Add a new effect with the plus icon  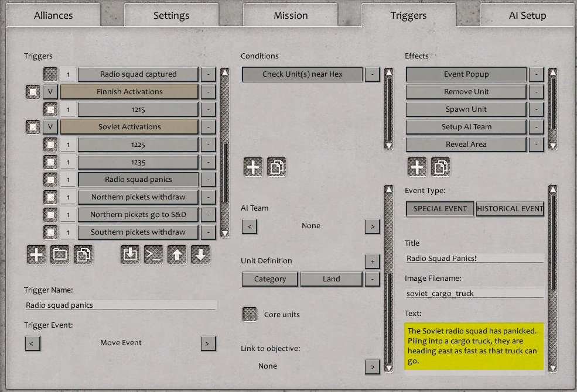417,167
